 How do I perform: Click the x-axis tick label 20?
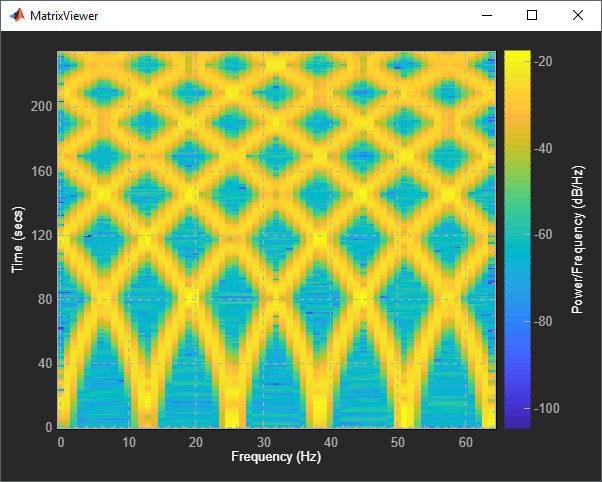(x=196, y=442)
